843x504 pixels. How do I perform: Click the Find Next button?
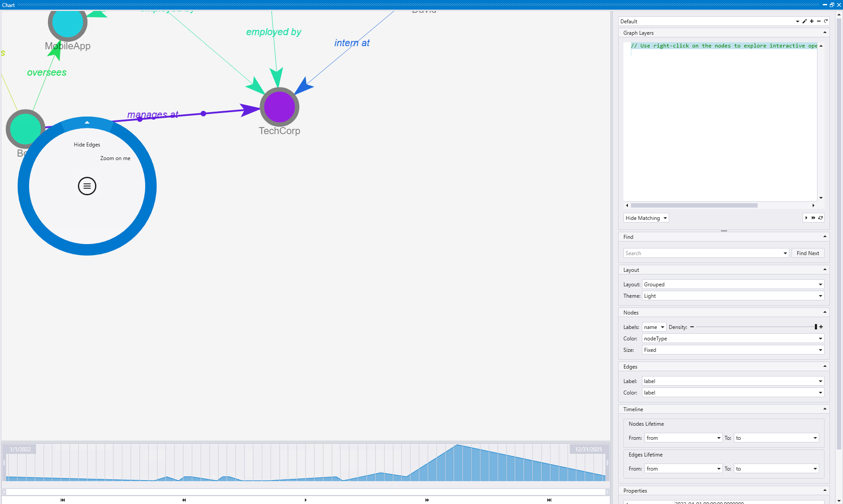808,253
